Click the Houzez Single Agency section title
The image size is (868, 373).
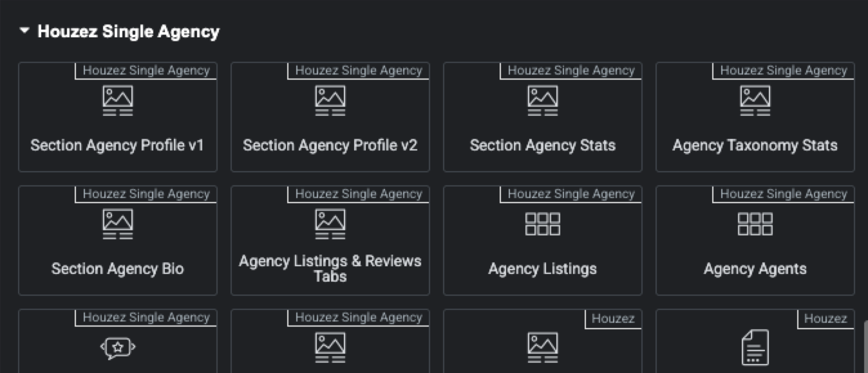pyautogui.click(x=128, y=32)
